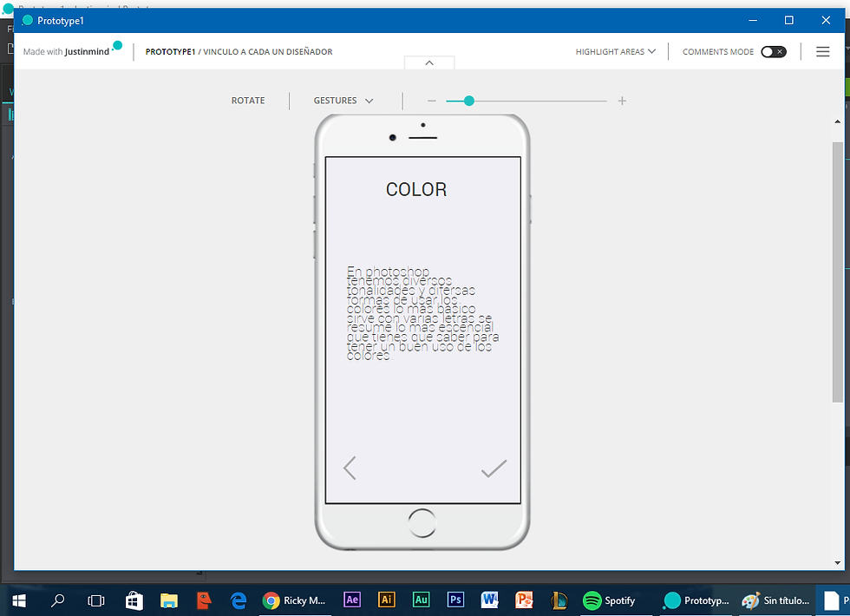
Task: Open the Gestures dropdown
Action: click(x=343, y=101)
